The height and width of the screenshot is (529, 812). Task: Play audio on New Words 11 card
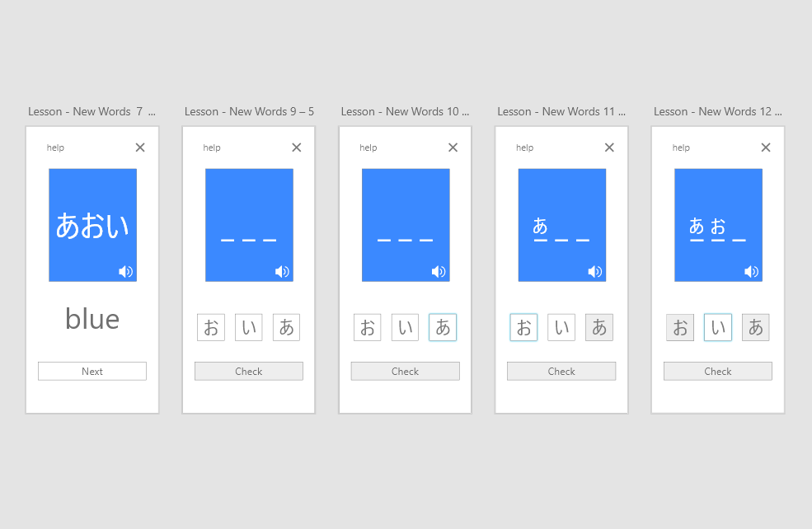pyautogui.click(x=595, y=271)
